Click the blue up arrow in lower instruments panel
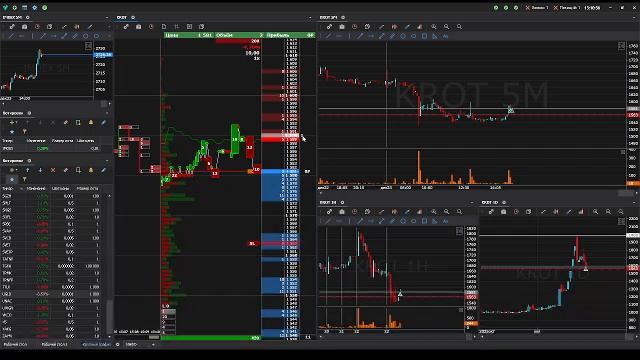 pos(27,170)
